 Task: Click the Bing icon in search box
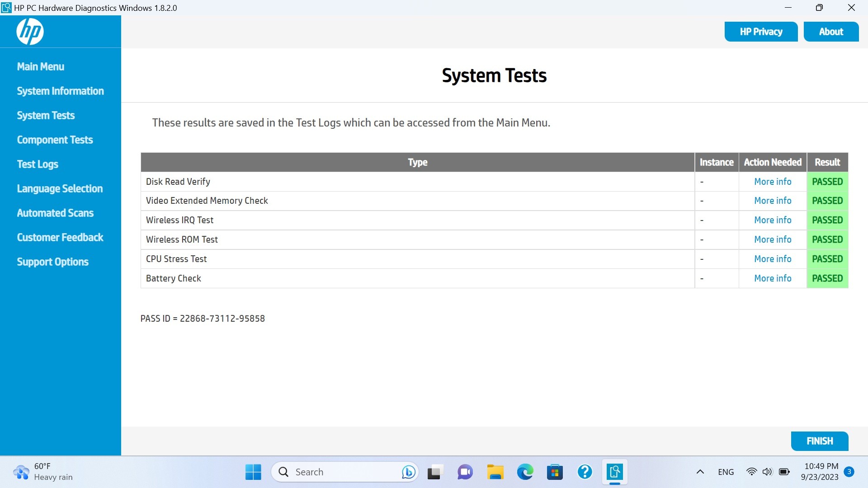(x=408, y=472)
